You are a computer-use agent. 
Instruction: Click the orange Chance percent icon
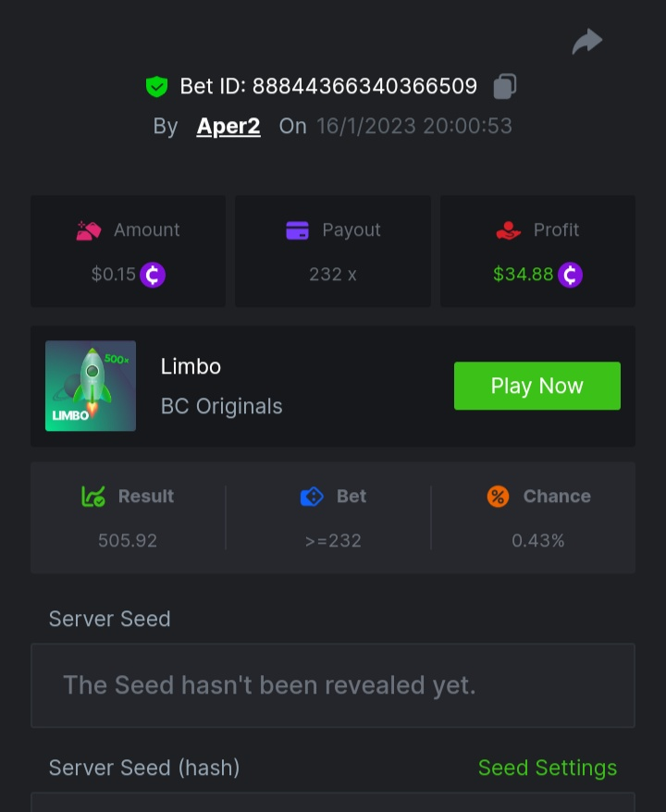coord(498,497)
